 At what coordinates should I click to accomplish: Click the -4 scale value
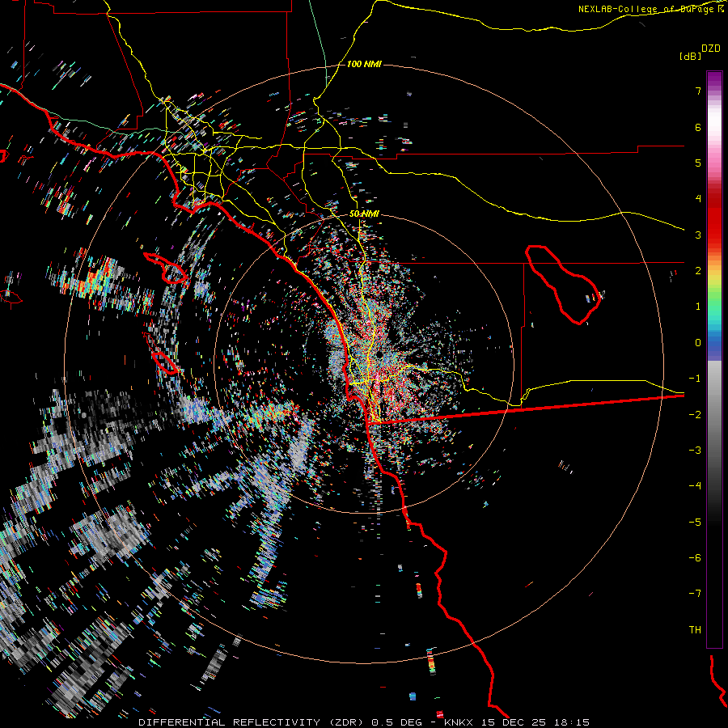pos(695,486)
